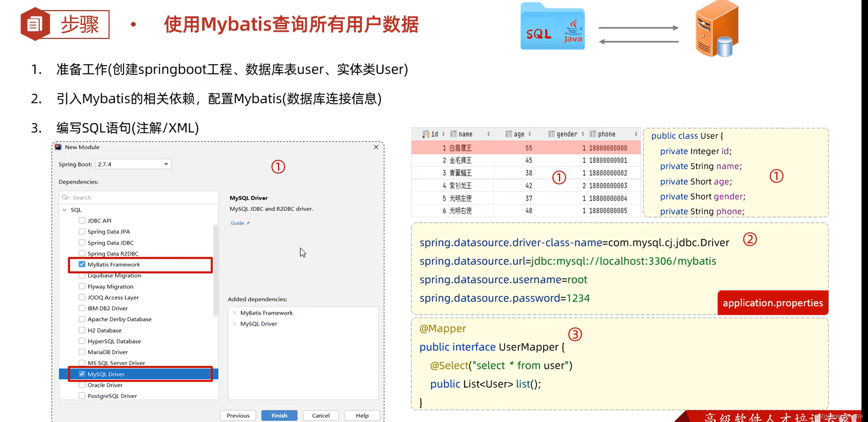The width and height of the screenshot is (868, 422).
Task: Click the orange database server icon
Action: (717, 29)
